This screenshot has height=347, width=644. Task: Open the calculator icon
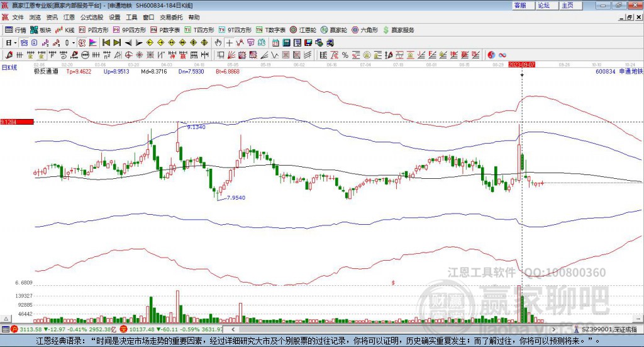pyautogui.click(x=286, y=42)
